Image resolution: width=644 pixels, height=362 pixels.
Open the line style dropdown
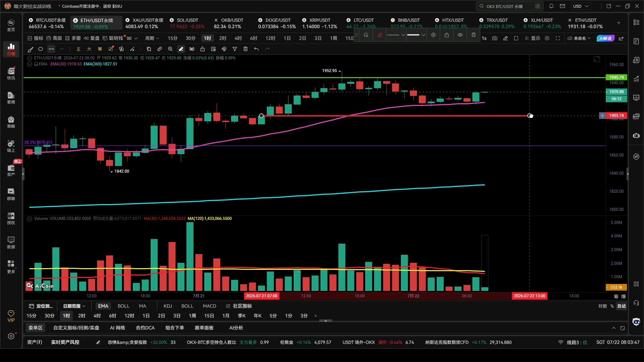396,35
